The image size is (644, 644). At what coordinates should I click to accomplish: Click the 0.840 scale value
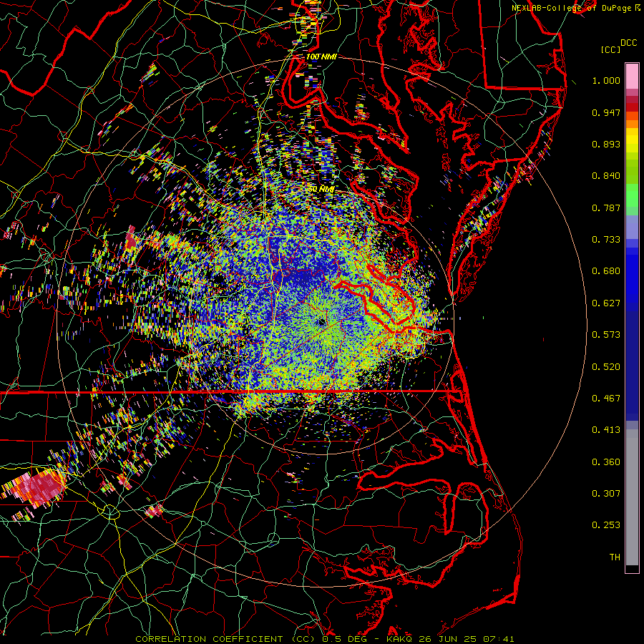(x=606, y=176)
